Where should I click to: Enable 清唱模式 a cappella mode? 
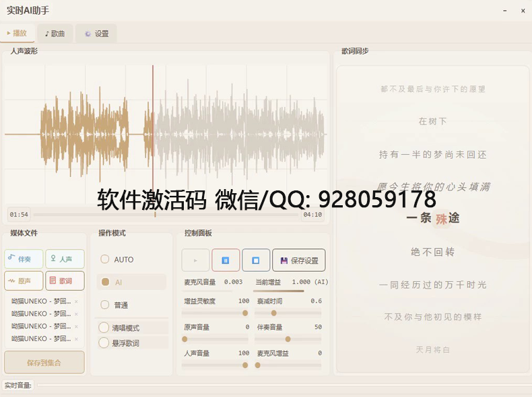[104, 328]
